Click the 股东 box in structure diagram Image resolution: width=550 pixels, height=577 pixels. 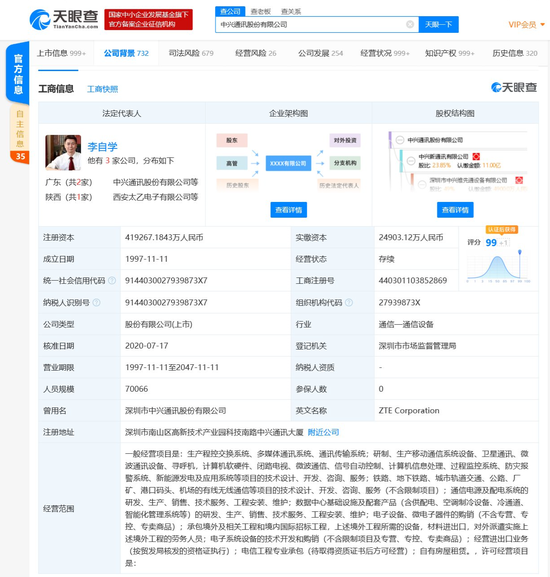tap(232, 140)
